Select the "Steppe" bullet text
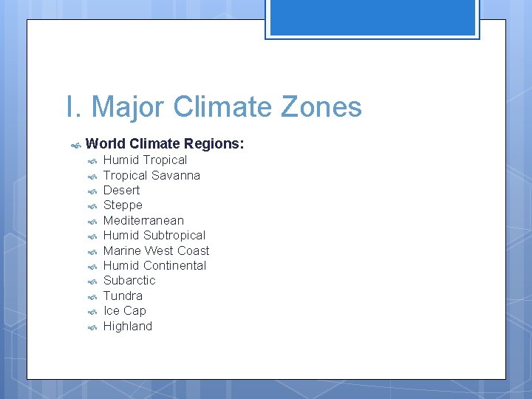The image size is (532, 399). pyautogui.click(x=123, y=205)
